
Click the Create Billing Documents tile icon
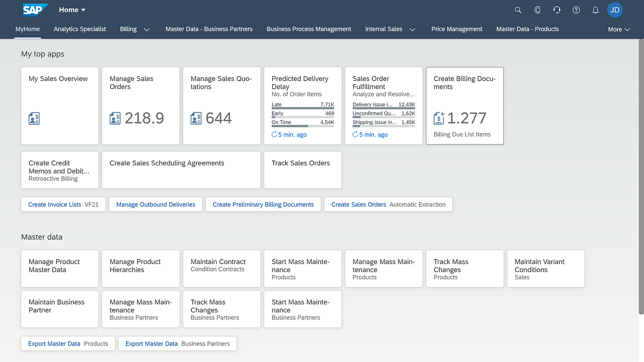tap(439, 118)
